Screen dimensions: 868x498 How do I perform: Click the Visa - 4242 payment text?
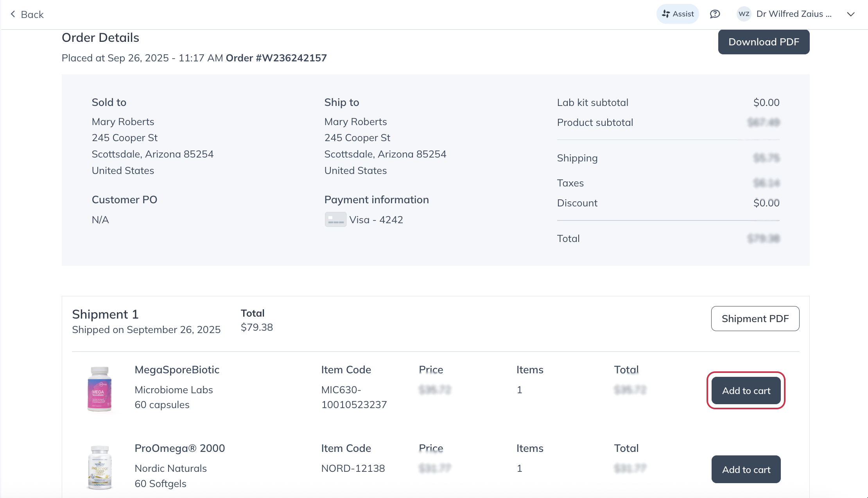[376, 220]
